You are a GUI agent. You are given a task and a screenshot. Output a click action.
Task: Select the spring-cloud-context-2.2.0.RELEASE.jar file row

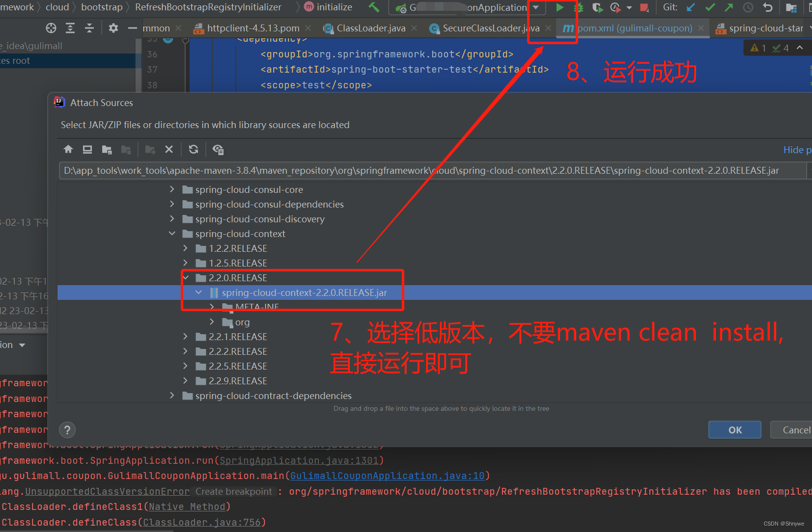(435, 293)
